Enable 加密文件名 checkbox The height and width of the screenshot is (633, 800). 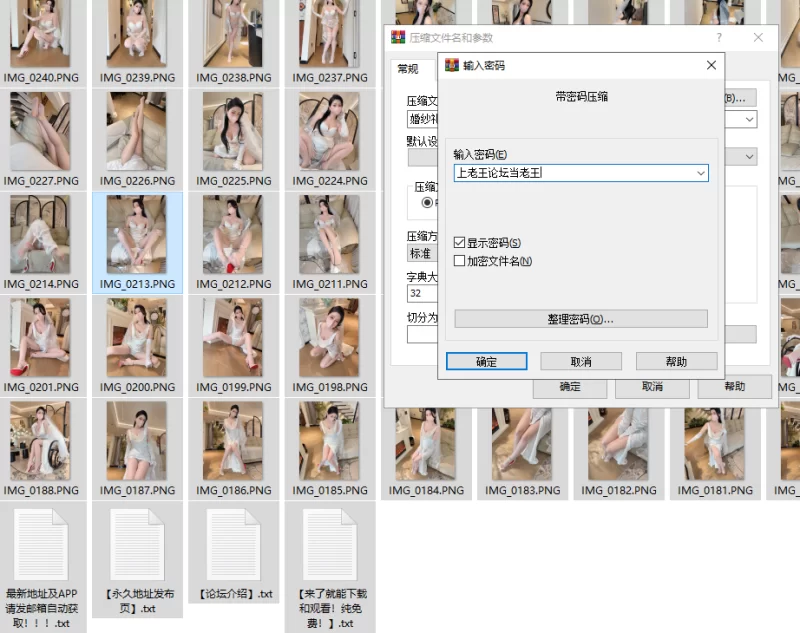[x=459, y=261]
